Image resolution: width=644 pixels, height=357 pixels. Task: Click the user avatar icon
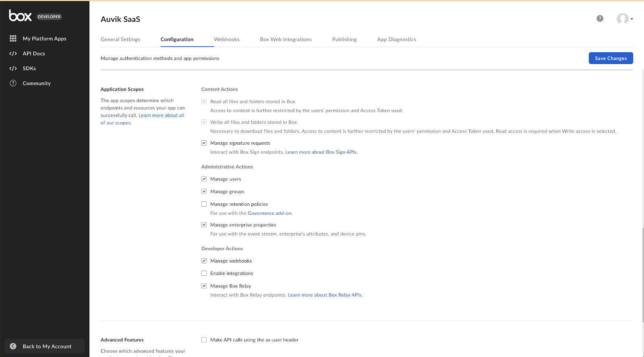[x=622, y=18]
